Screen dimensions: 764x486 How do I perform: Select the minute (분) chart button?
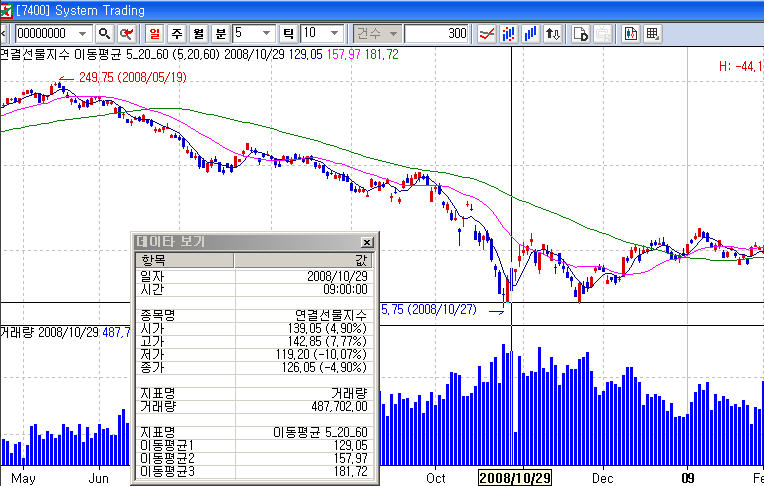(220, 33)
